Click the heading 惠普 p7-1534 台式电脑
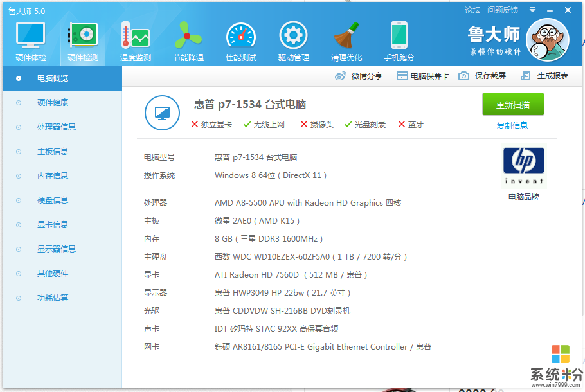585x392 pixels. (250, 104)
